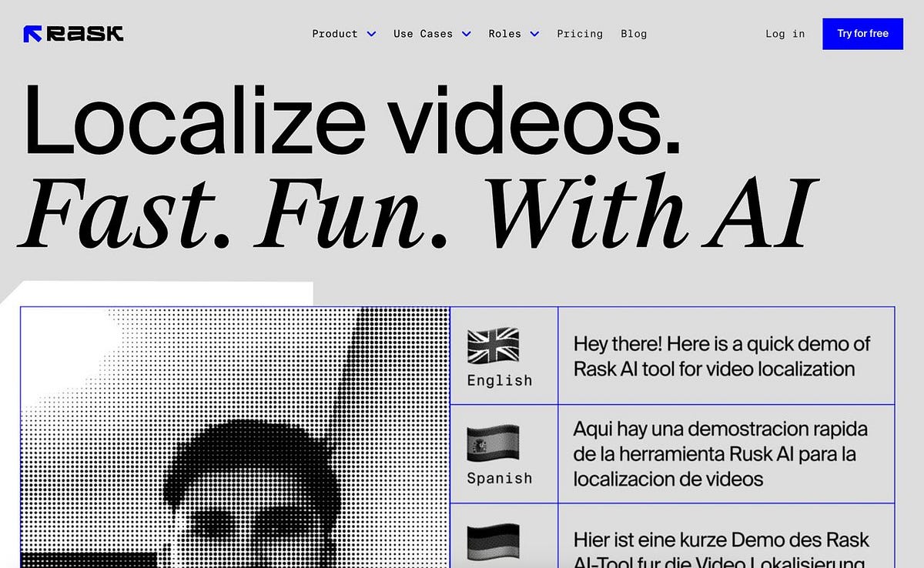
Task: Open the Roles menu
Action: 504,34
